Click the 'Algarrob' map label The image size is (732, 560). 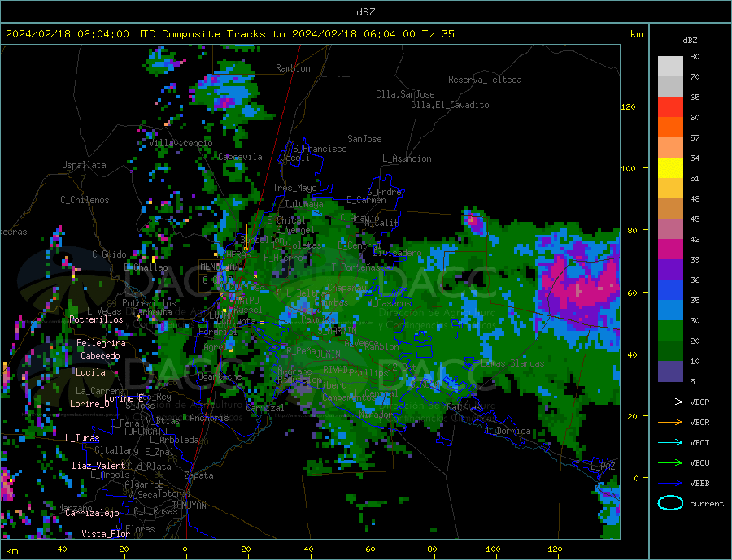pos(144,485)
